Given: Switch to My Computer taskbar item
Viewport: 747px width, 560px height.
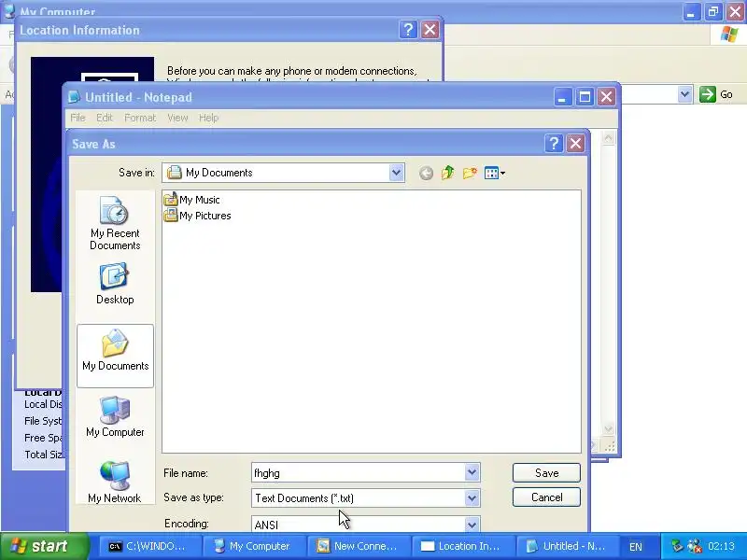Looking at the screenshot, I should pos(253,546).
